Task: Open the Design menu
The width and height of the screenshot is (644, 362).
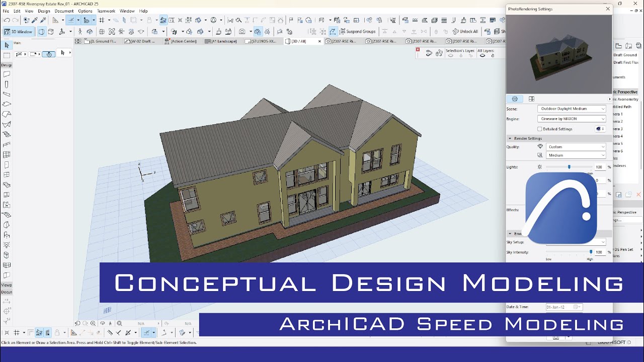Action: [x=44, y=11]
